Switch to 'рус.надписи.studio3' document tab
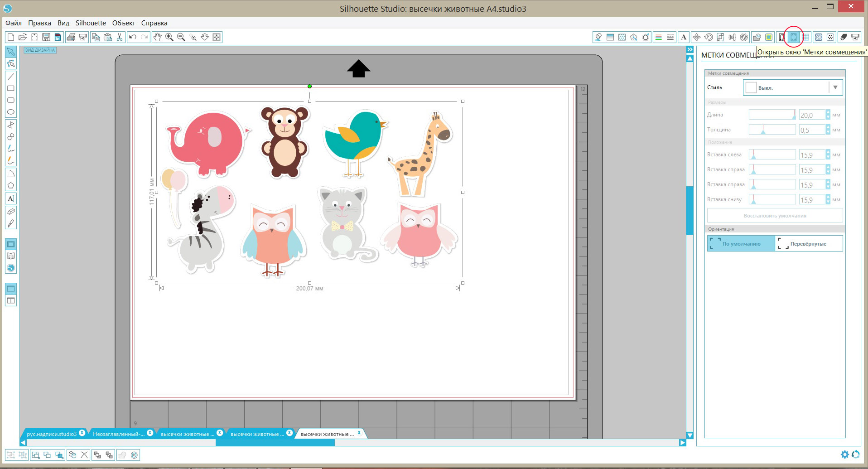868x469 pixels. click(52, 434)
